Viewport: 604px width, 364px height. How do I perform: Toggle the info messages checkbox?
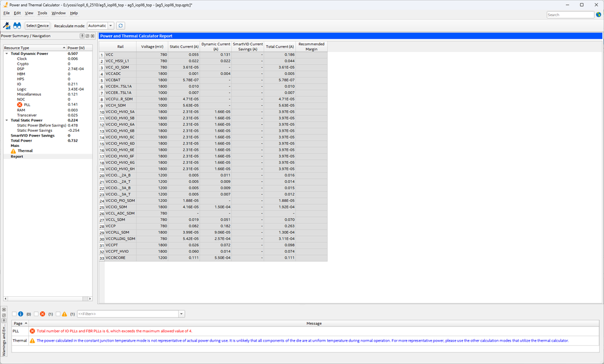(15, 314)
